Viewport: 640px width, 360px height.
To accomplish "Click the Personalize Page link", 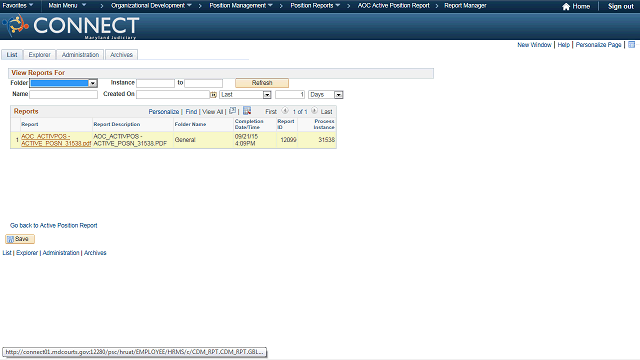I will 598,44.
